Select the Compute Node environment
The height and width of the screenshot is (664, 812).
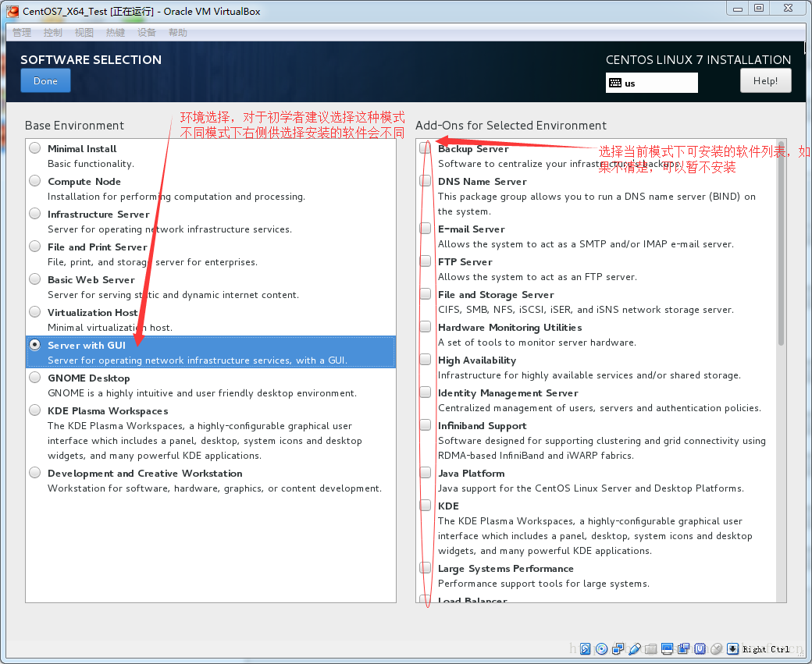tap(34, 180)
